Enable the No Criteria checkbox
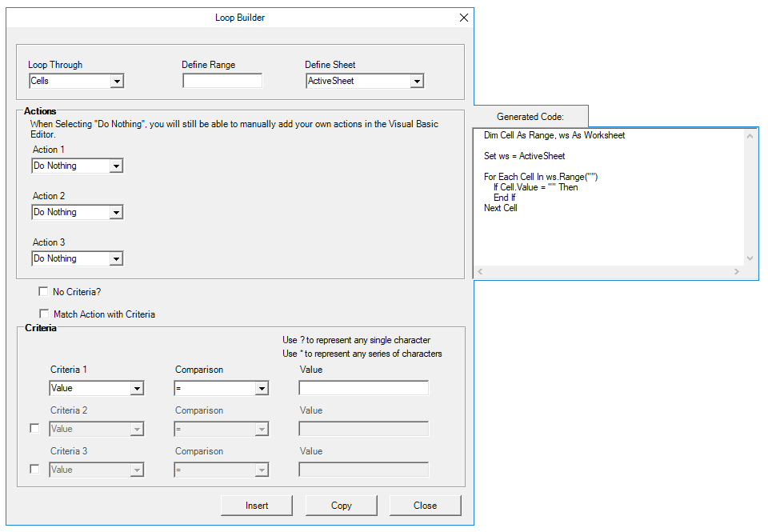This screenshot has width=768, height=532. pos(43,292)
